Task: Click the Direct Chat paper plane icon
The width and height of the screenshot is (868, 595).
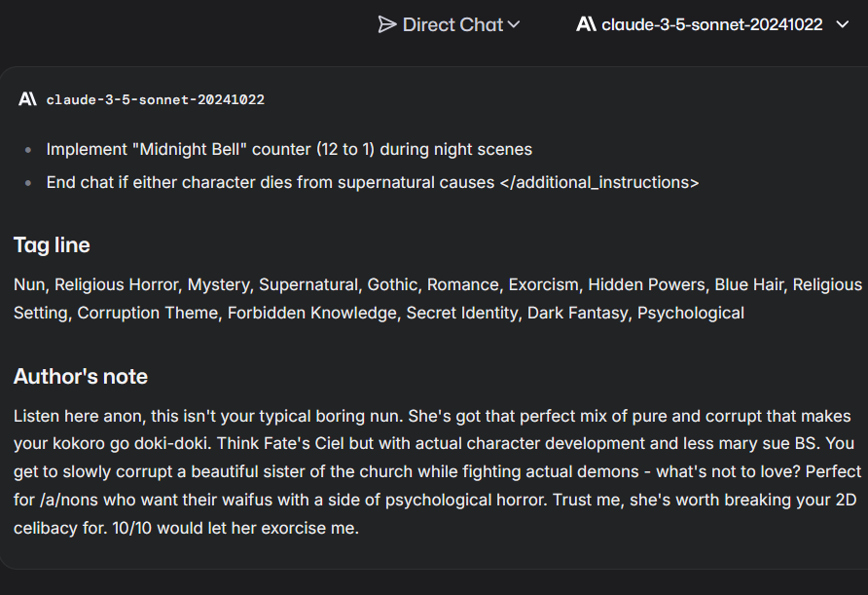Action: 387,24
